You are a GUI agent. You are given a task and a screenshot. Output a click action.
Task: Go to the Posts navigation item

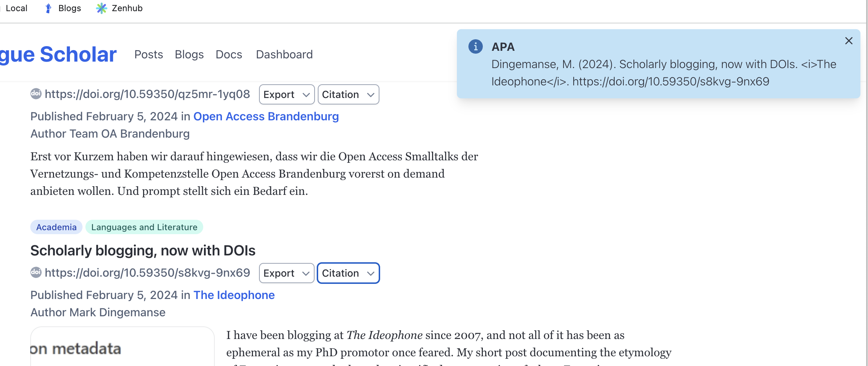click(148, 54)
